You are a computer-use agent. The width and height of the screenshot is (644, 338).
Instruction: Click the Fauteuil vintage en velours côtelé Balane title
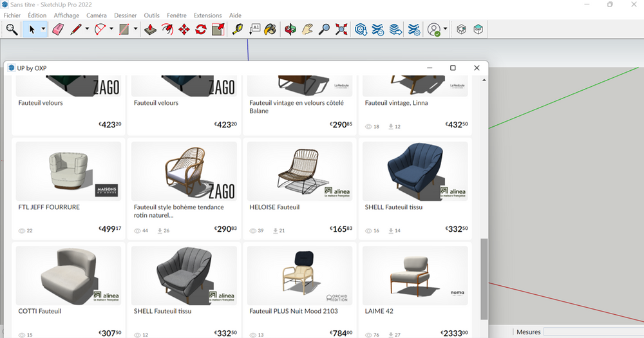[296, 107]
